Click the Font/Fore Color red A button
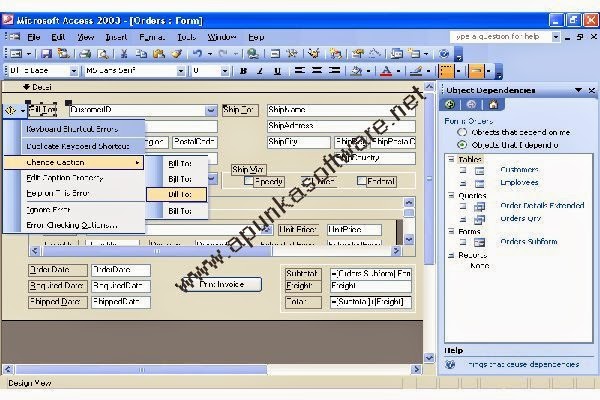Screen dimensions: 600x400 click(386, 71)
